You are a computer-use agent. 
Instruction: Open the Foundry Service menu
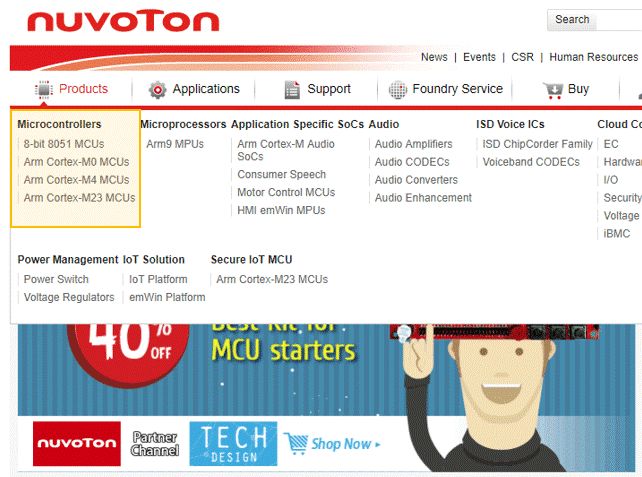(x=457, y=89)
